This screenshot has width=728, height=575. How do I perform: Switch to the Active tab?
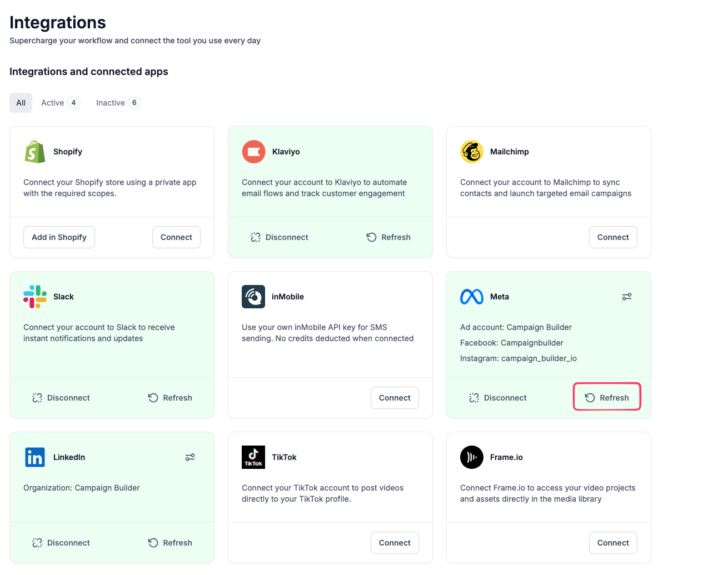click(61, 103)
